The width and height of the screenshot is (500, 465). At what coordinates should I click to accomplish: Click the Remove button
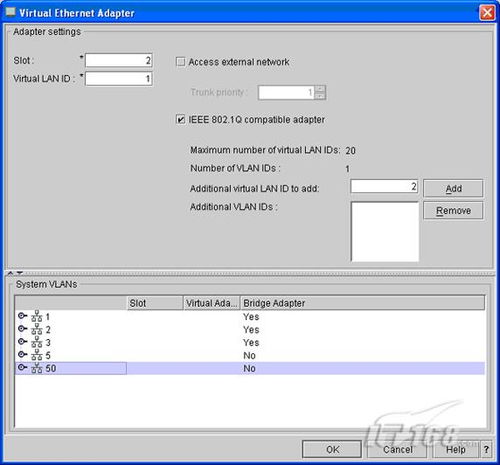(x=453, y=210)
